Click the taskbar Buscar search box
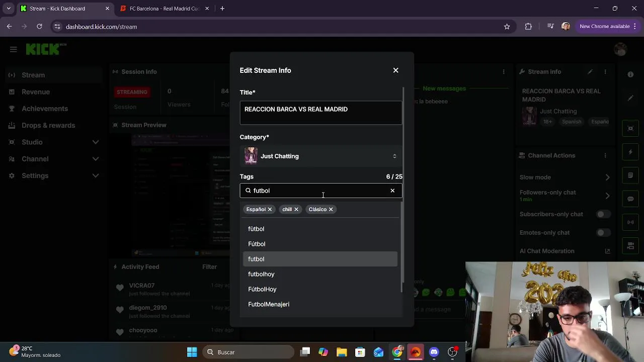 [x=249, y=352]
